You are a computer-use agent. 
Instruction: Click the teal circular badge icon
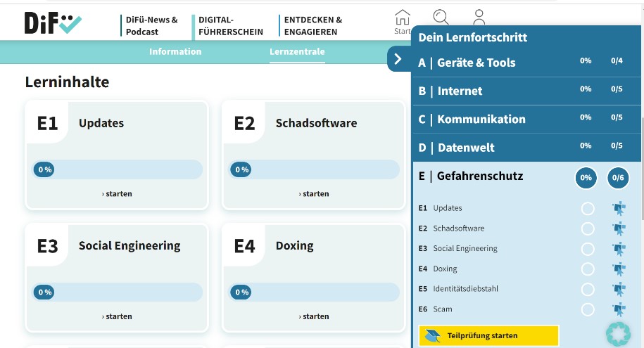click(619, 334)
